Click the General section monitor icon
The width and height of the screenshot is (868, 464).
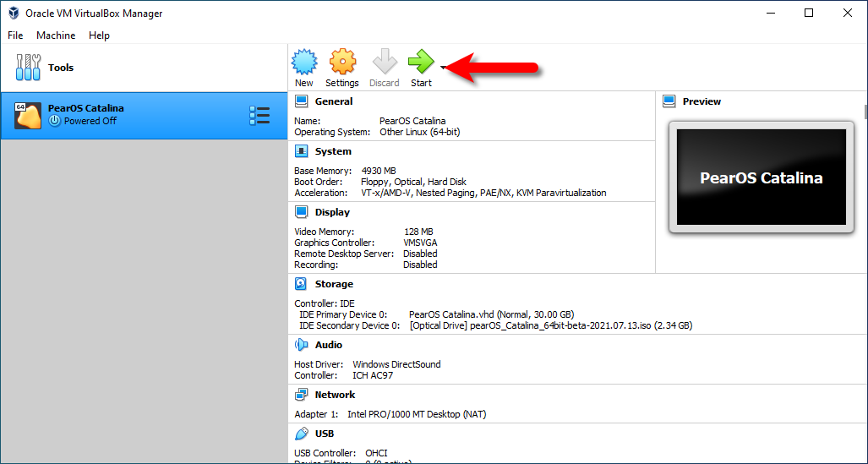301,101
